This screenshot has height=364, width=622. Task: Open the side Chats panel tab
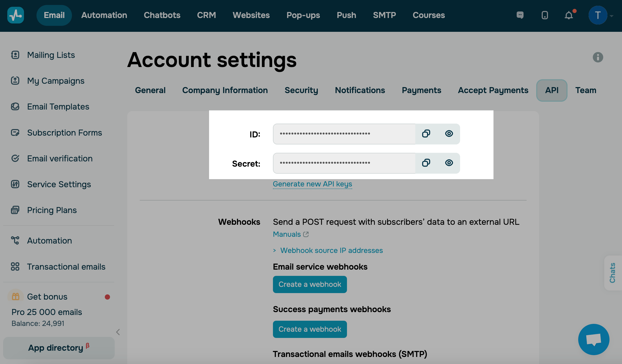613,273
